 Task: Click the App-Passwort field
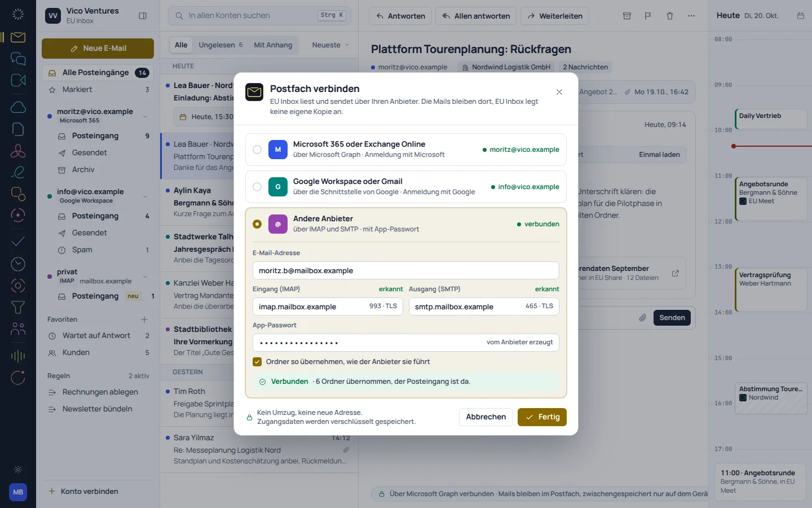click(x=406, y=343)
